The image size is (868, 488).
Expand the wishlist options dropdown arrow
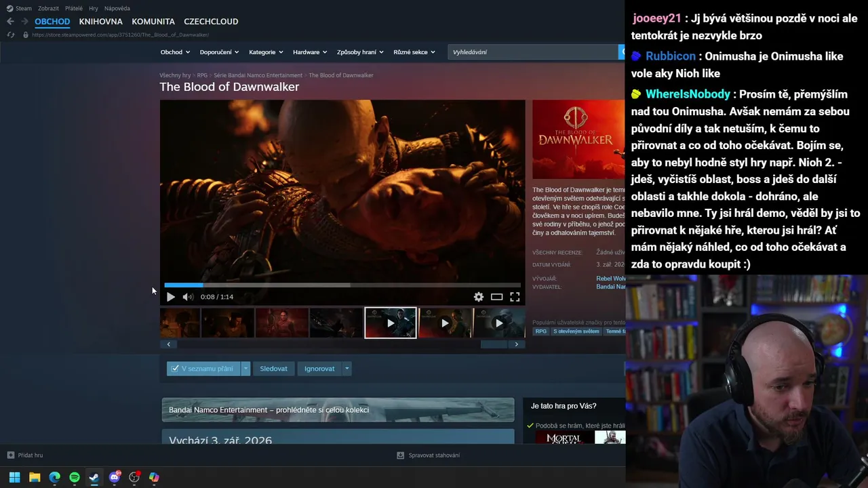(x=245, y=369)
